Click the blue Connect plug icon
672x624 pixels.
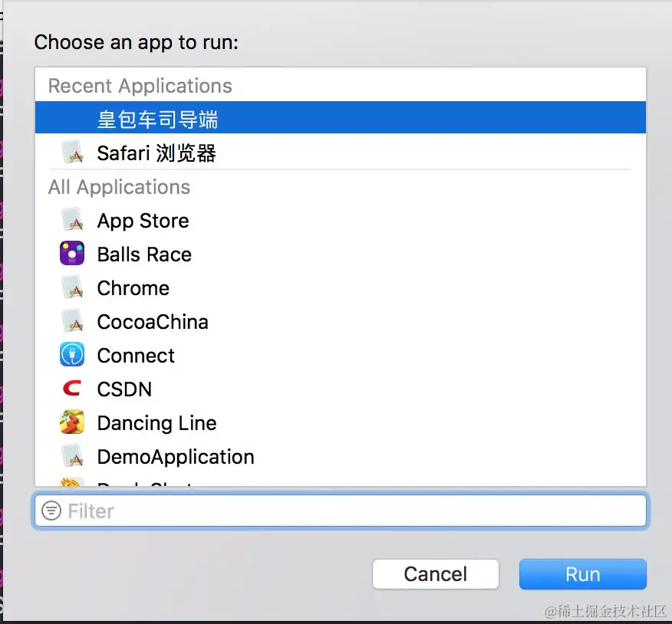click(x=72, y=354)
